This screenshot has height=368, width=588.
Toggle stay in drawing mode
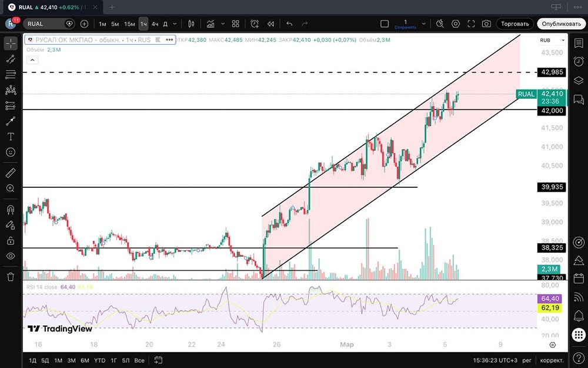(11, 225)
